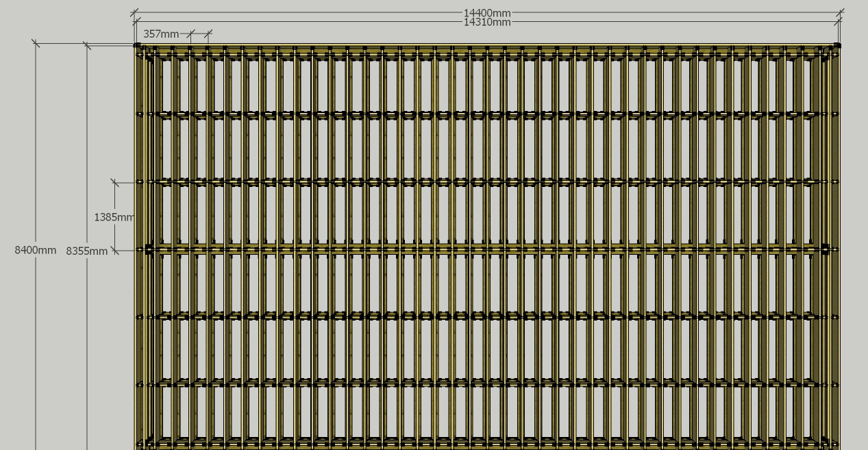Select the 8355mm height dimension
This screenshot has width=868, height=450.
87,251
